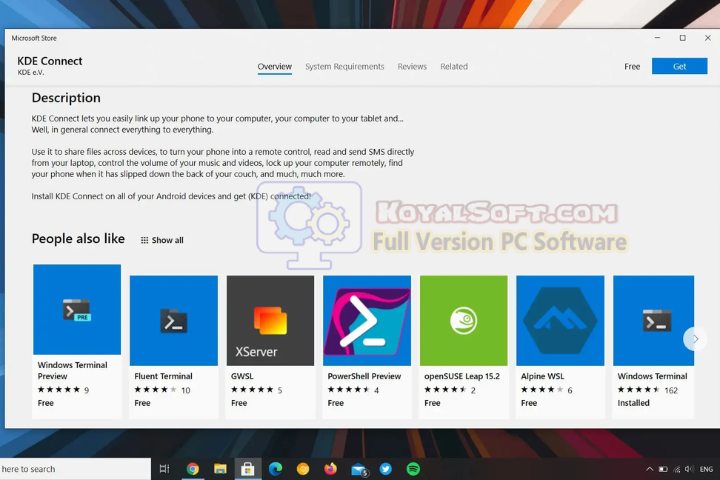The height and width of the screenshot is (480, 720).
Task: Click Microsoft Store taskbar icon
Action: (248, 469)
